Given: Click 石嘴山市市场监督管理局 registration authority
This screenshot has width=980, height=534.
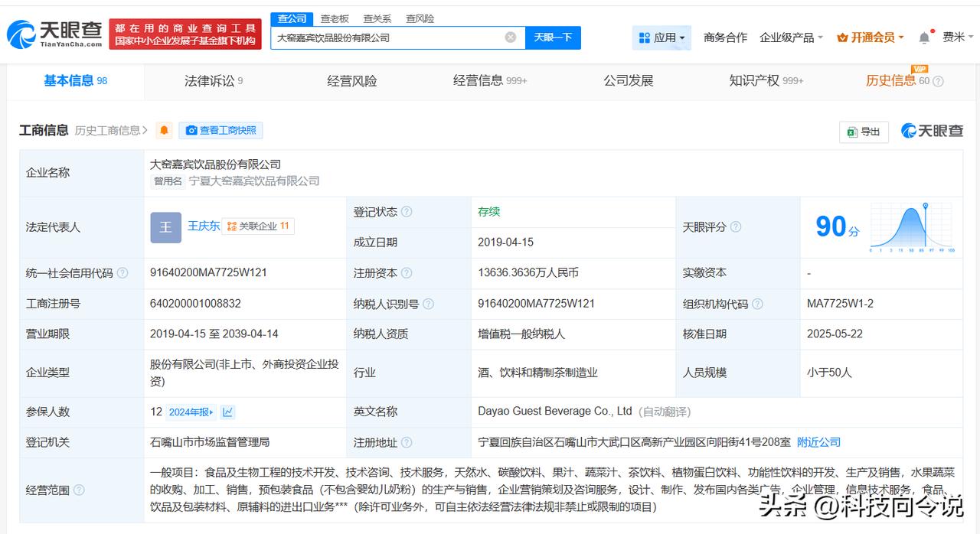Looking at the screenshot, I should 210,442.
